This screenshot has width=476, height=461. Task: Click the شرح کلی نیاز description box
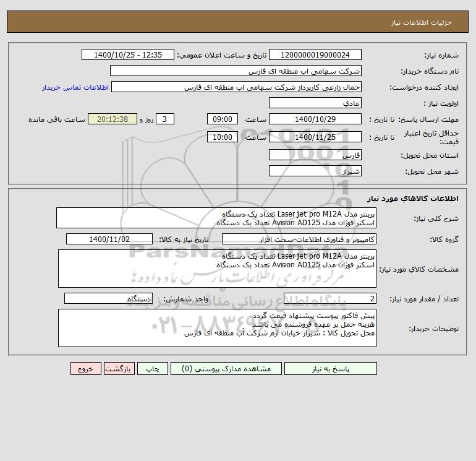coord(216,218)
